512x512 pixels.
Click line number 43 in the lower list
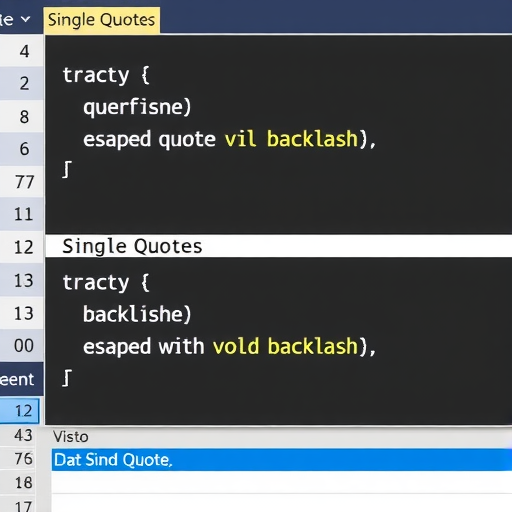click(x=23, y=435)
